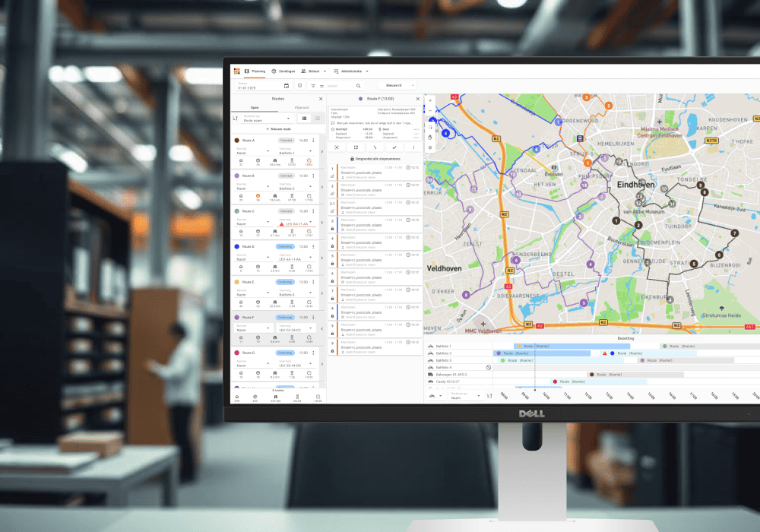Viewport: 760px width, 532px height.
Task: Click the Nieuwe rit button
Action: [394, 85]
